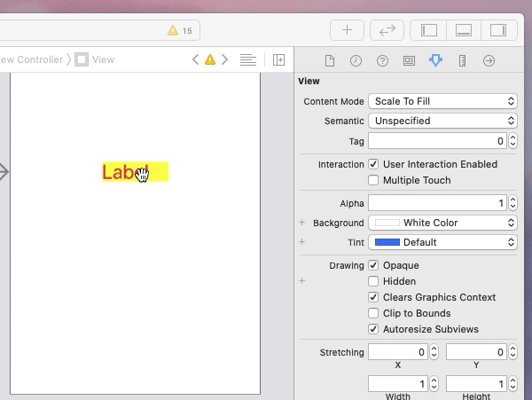Open the Identity inspector tab
Image resolution: width=532 pixels, height=400 pixels.
click(409, 60)
